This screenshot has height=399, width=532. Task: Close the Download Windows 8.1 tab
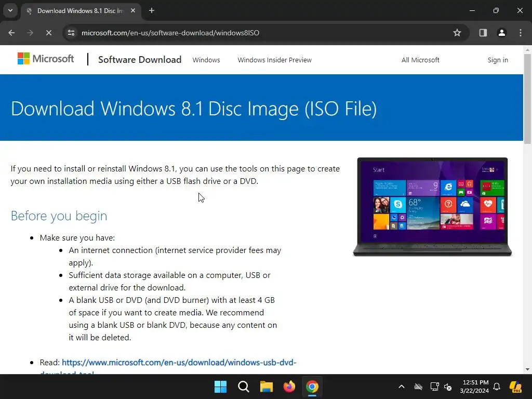133,10
